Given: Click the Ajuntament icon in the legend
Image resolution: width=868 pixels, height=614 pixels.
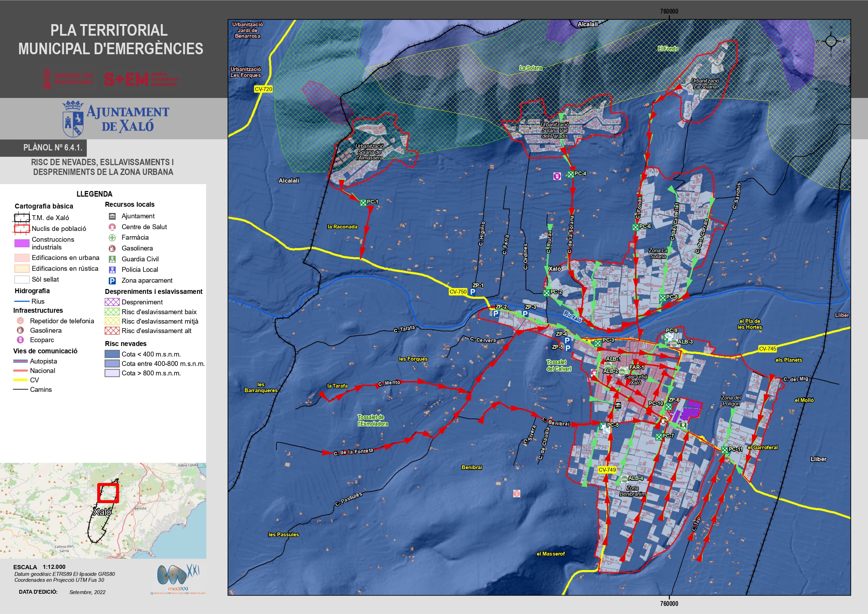Looking at the screenshot, I should [x=112, y=216].
